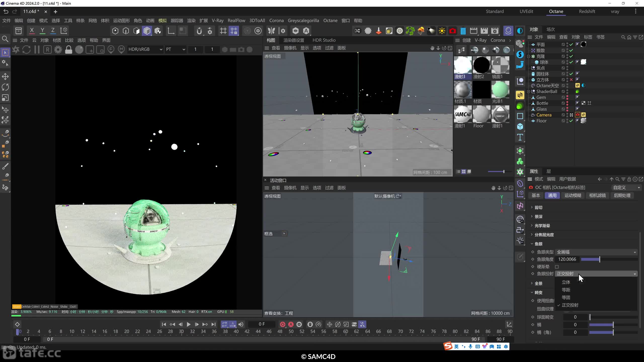Click the Noise render pass button
Screen dimensions: 644x362
coord(54,306)
